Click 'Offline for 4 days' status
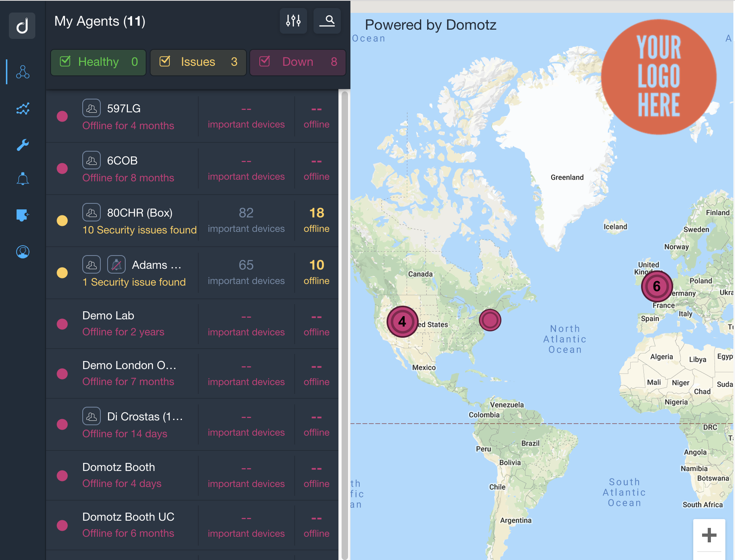Screen dimensions: 735x560 [122, 483]
